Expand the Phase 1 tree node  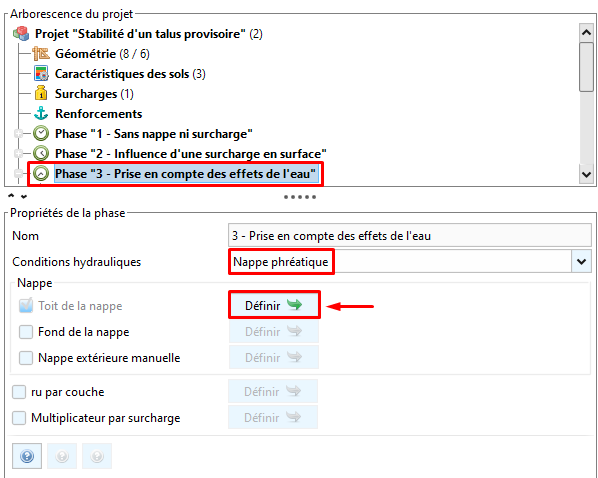tap(18, 134)
